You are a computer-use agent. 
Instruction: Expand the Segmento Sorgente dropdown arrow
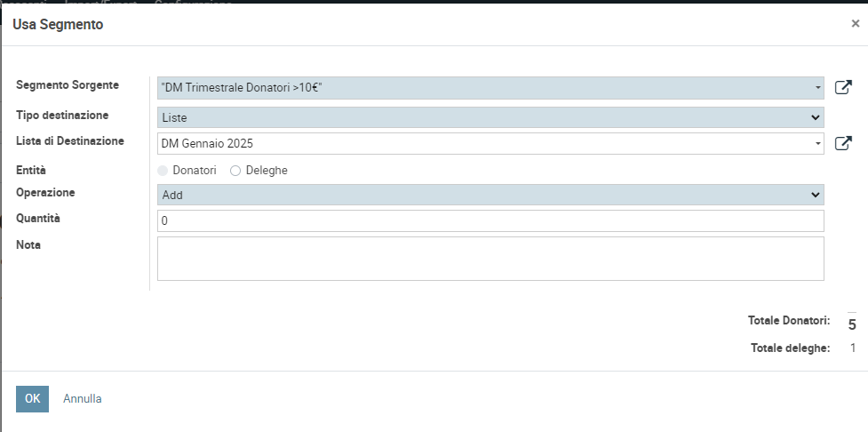coord(817,88)
